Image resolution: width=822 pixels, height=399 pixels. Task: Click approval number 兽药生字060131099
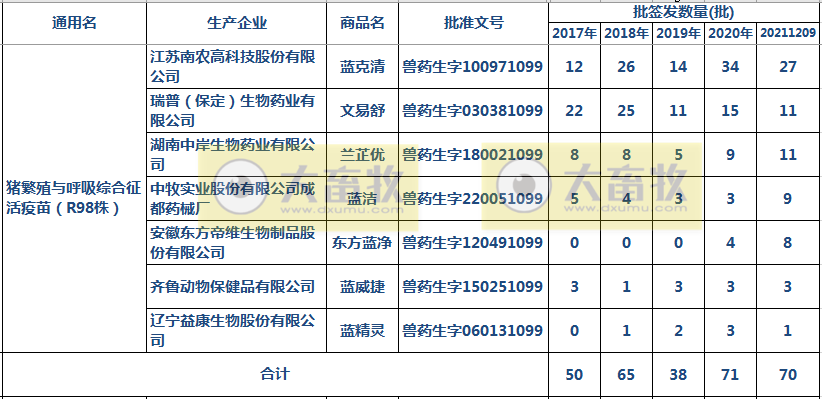click(x=472, y=331)
